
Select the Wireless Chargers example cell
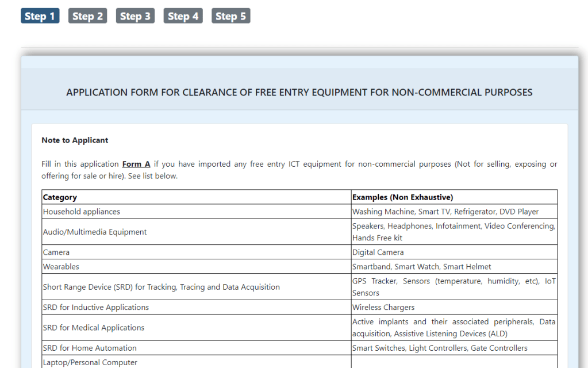383,308
